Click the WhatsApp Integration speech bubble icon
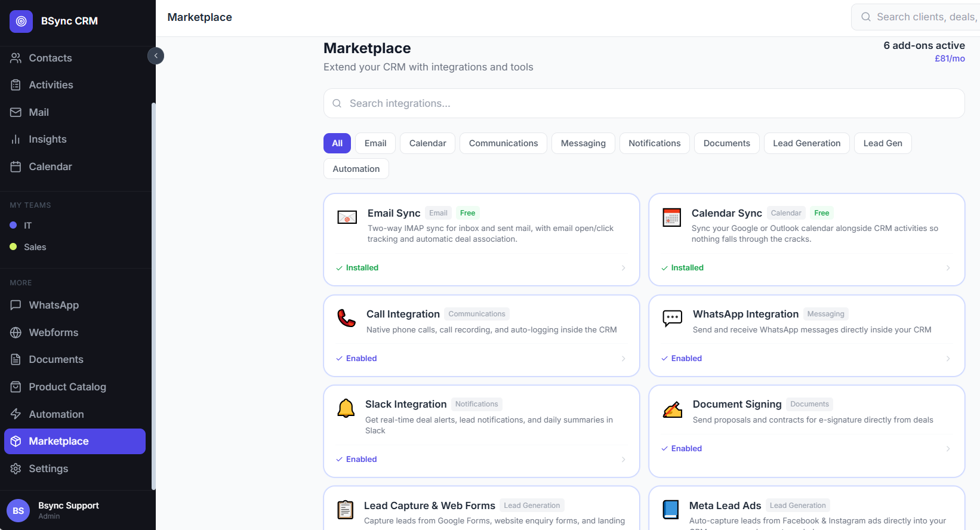The height and width of the screenshot is (530, 980). point(672,318)
